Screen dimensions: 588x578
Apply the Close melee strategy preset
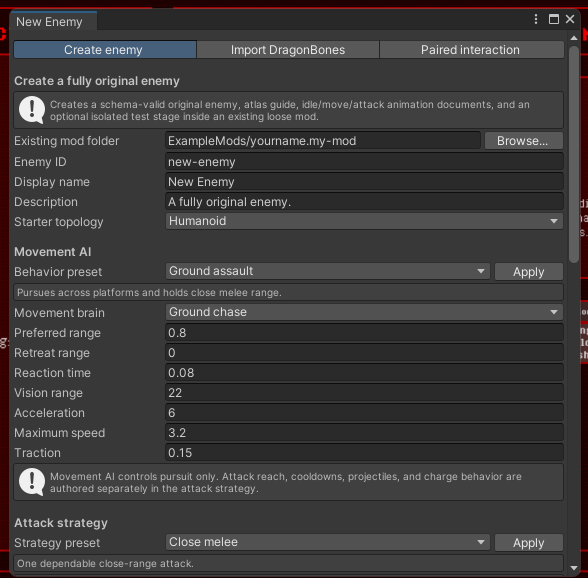(x=528, y=543)
